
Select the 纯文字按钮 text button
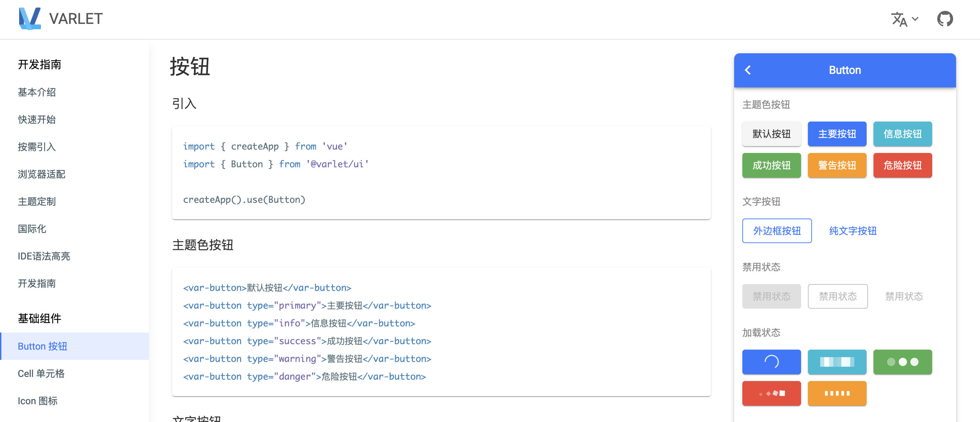852,230
